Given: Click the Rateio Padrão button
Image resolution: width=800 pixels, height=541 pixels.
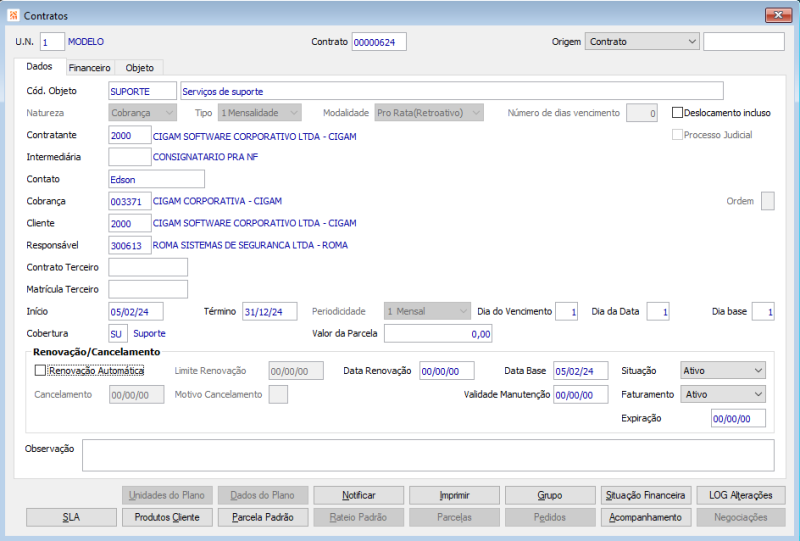Looking at the screenshot, I should click(359, 518).
